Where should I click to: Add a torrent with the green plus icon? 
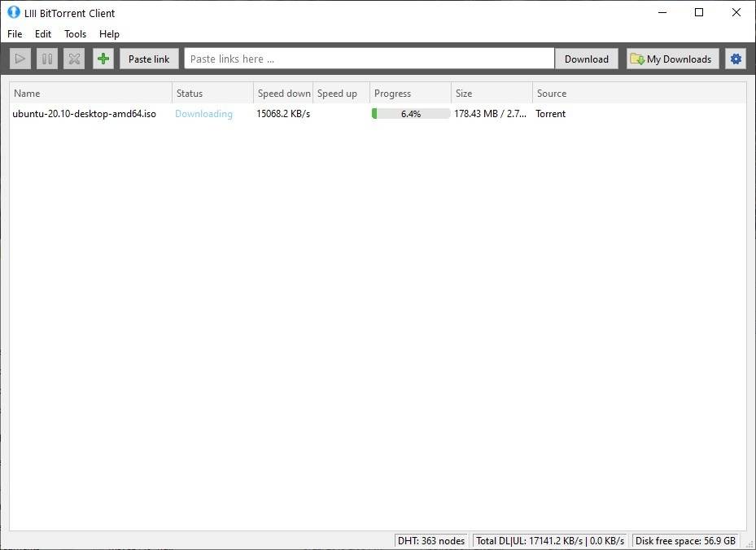click(x=103, y=58)
